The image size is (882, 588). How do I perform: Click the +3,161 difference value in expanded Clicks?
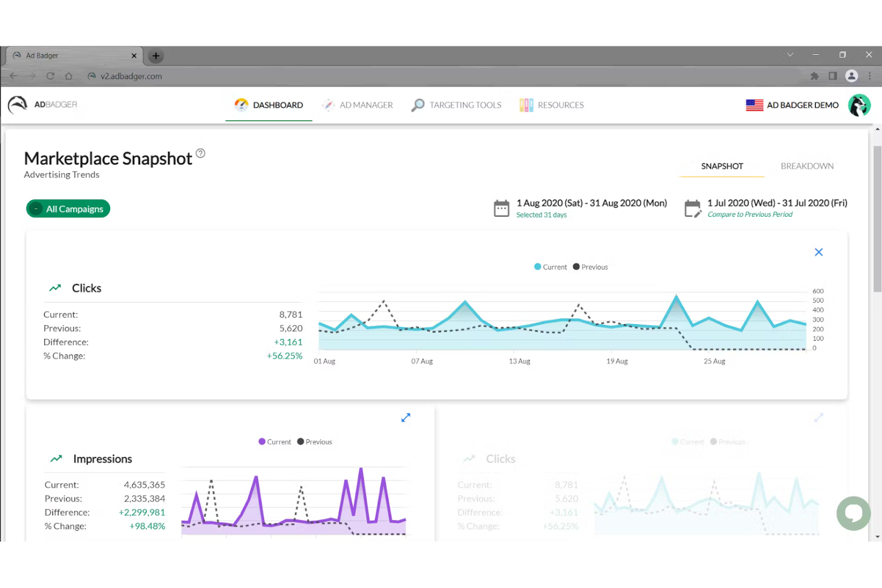tap(288, 342)
